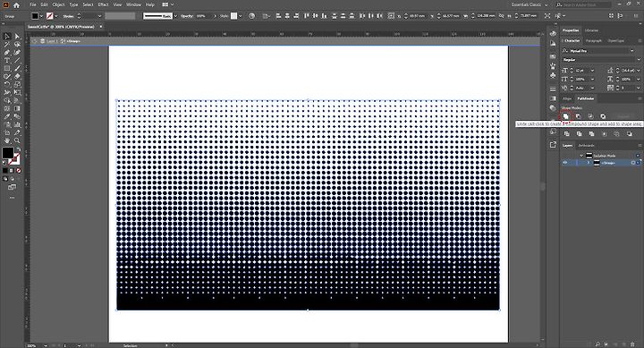Click the fill color swatch in control bar
This screenshot has height=348, width=644.
pyautogui.click(x=35, y=16)
